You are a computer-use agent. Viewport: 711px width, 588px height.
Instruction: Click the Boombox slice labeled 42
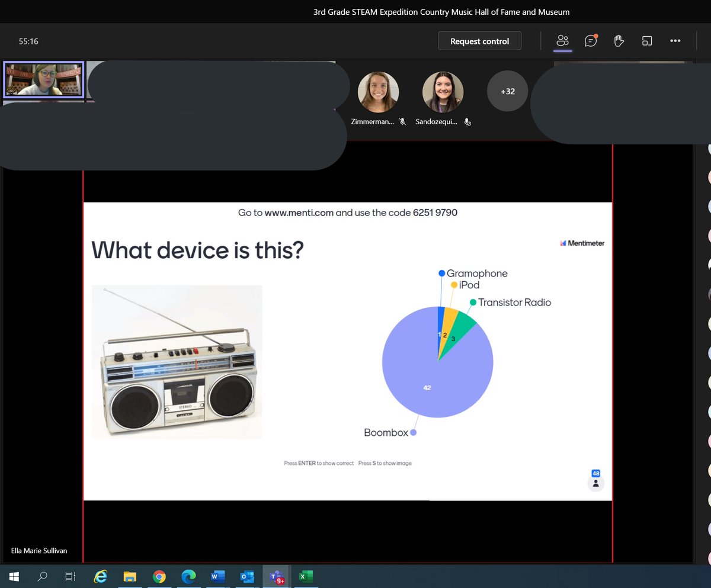(x=427, y=388)
